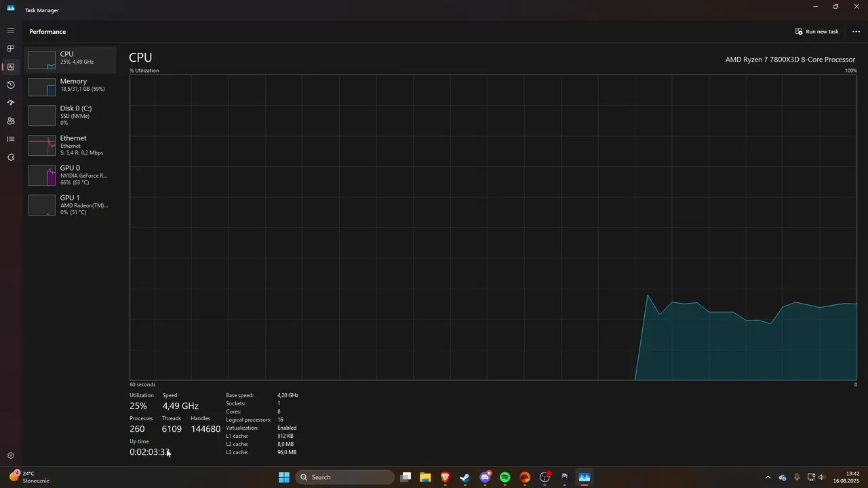Click the '60 seconds' graph label
This screenshot has height=488, width=868.
pyautogui.click(x=142, y=384)
